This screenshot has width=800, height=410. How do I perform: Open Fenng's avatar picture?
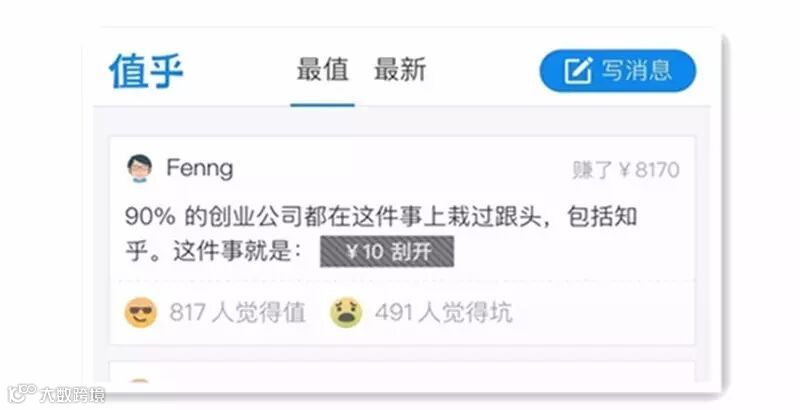point(139,168)
